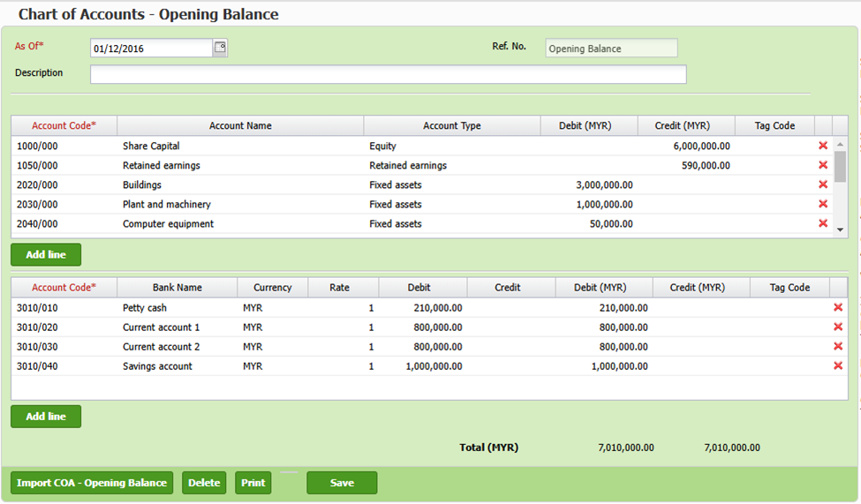Click the Petty cash 210,000.00 Debit cell

tap(423, 308)
